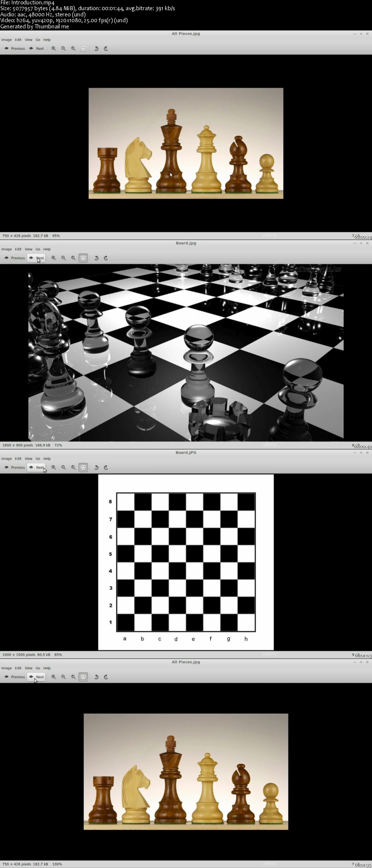372x868 pixels.
Task: Rotate left in All Pieces.jpg 95% window
Action: 96,49
